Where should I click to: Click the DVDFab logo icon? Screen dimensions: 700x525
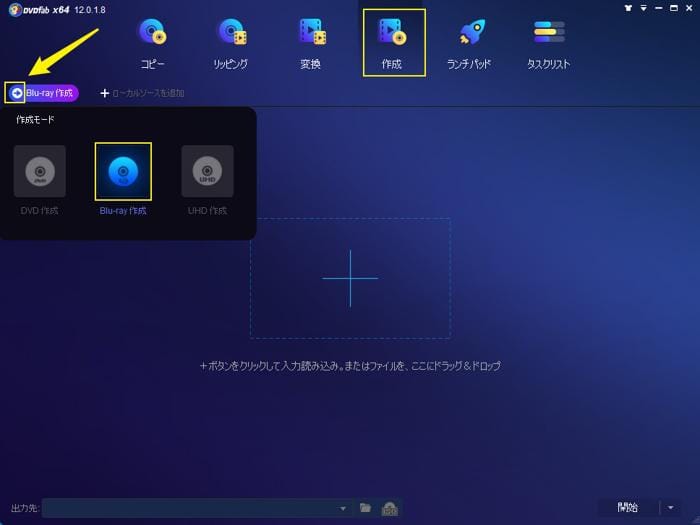15,9
